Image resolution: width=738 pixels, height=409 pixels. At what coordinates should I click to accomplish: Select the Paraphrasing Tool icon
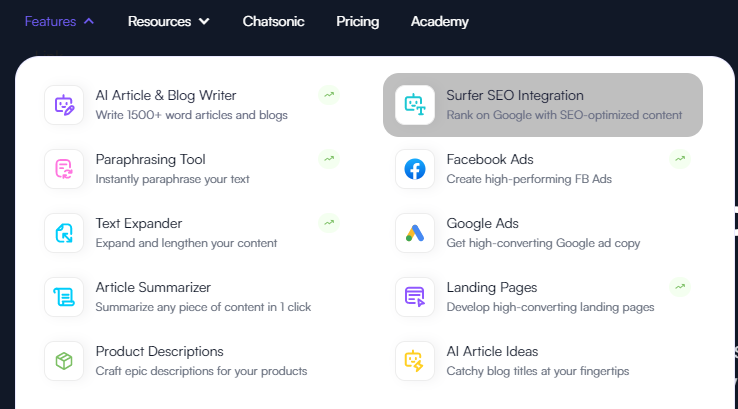64,169
